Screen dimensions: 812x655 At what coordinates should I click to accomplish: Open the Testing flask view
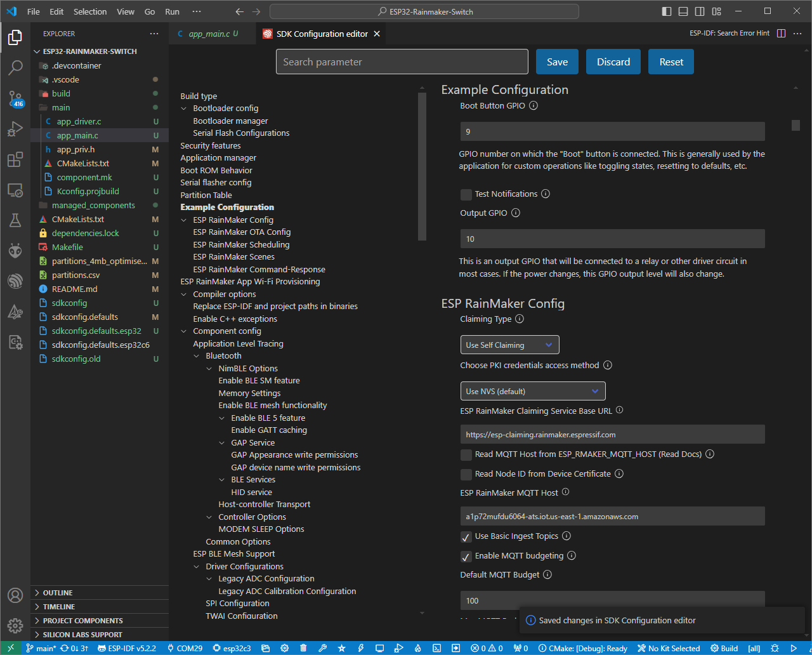click(15, 220)
